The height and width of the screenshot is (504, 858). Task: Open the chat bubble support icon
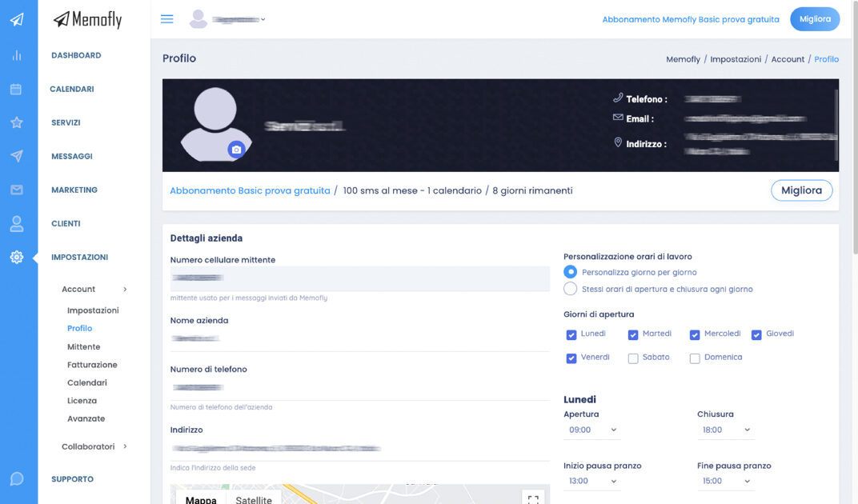coord(16,479)
